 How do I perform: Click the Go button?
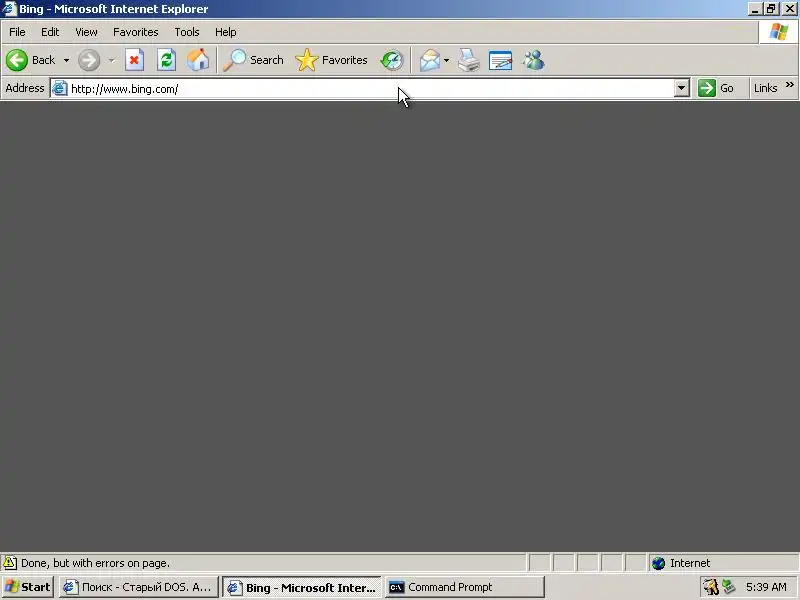pyautogui.click(x=716, y=88)
